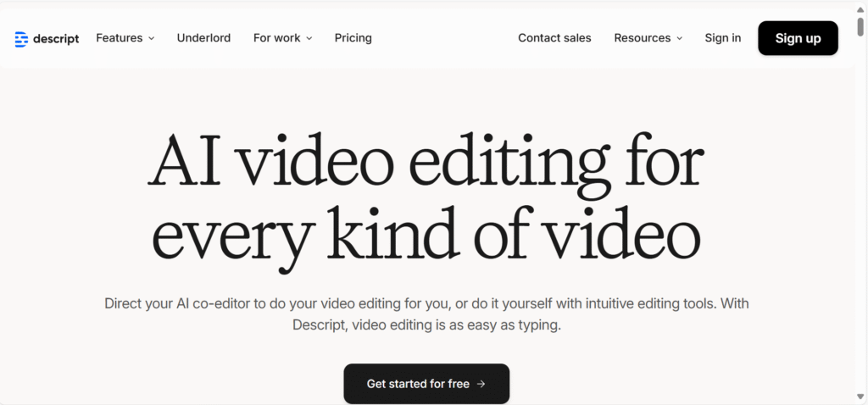
Task: Open the For work menu
Action: 276,38
